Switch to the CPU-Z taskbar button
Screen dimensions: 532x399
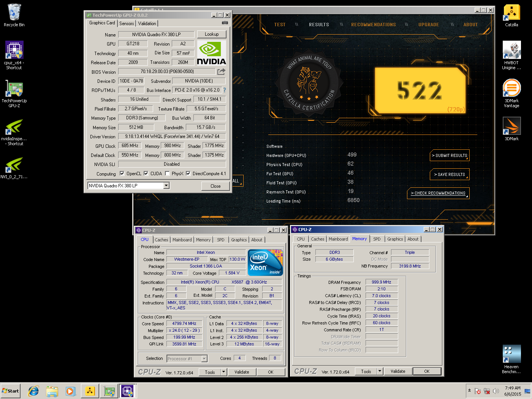click(x=127, y=391)
